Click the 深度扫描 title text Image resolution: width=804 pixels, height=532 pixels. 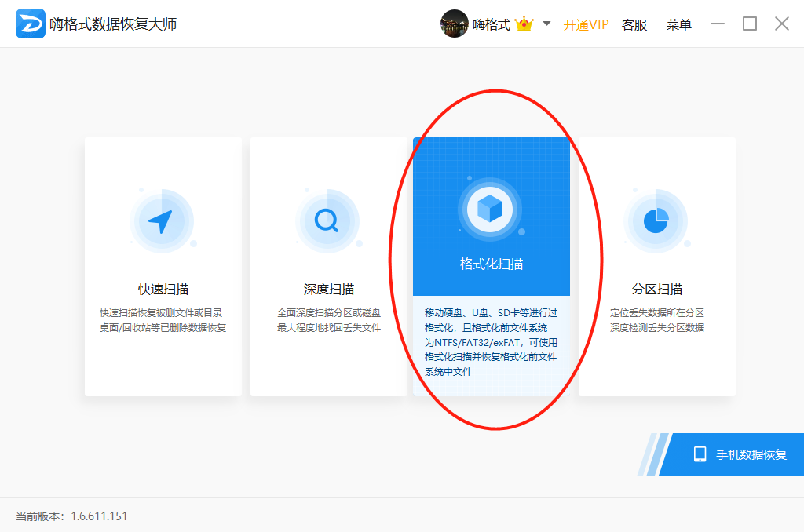329,289
